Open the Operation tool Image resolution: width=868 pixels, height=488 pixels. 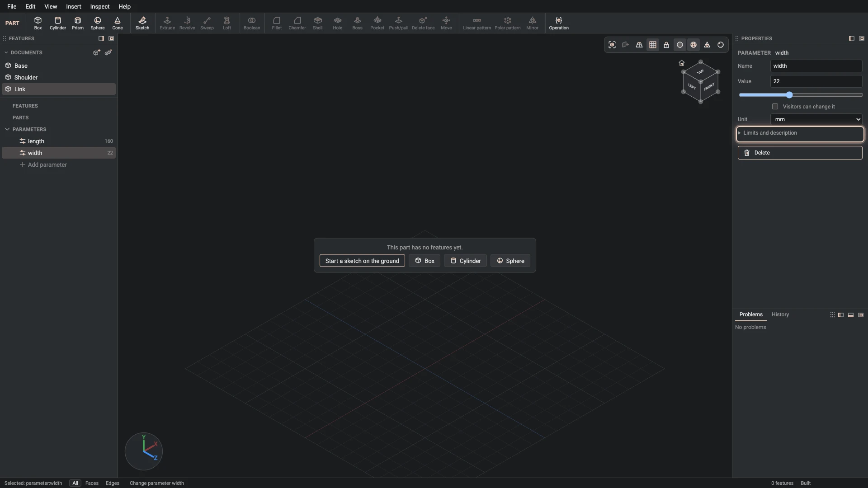click(x=559, y=23)
